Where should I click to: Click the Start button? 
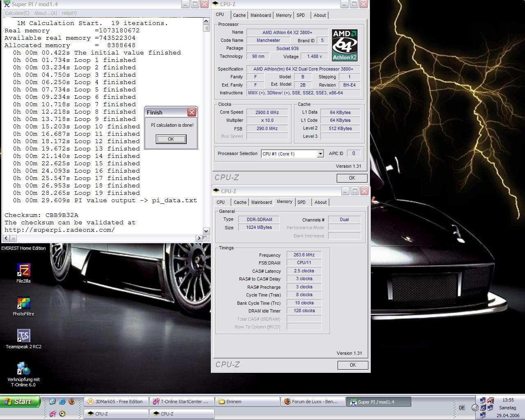point(20,402)
